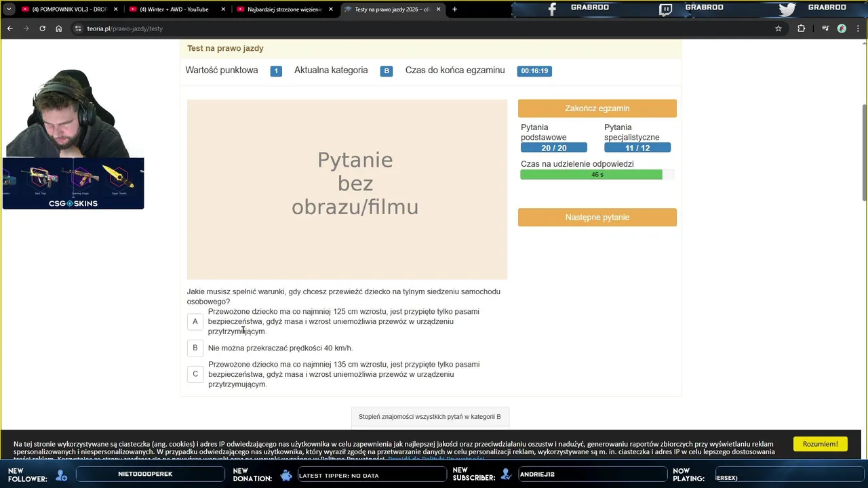This screenshot has height=488, width=868.
Task: Click the Test na prawo jazdy heading
Action: tap(225, 48)
